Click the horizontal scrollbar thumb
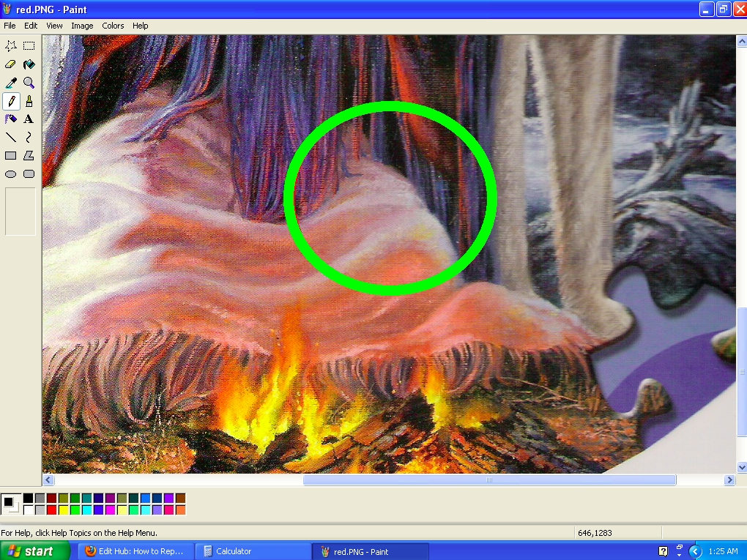The width and height of the screenshot is (747, 560). point(489,480)
